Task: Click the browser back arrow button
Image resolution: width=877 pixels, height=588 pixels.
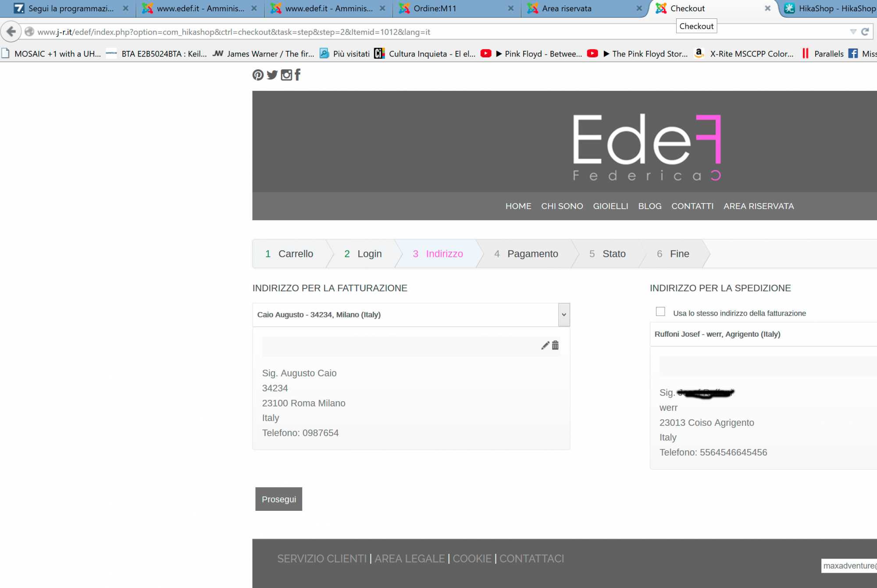Action: 11,32
